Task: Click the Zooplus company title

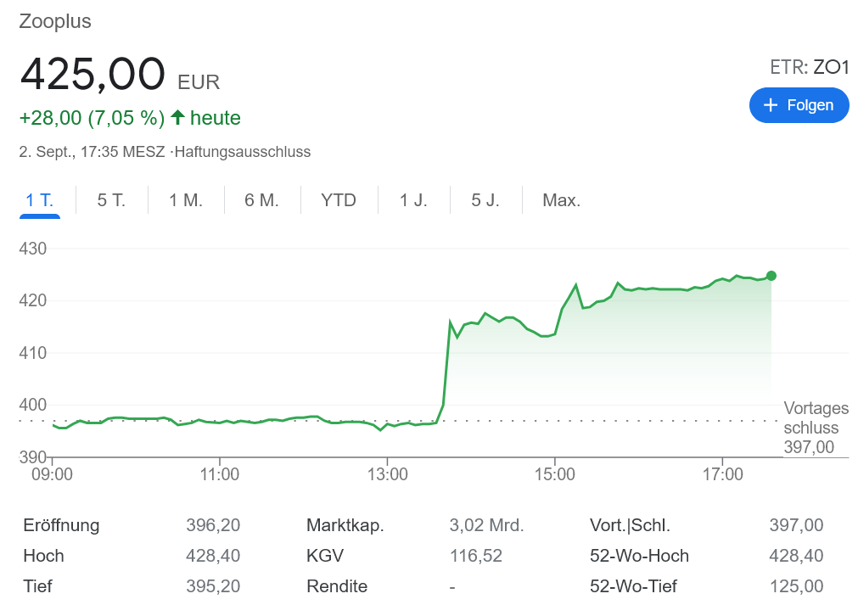Action: [x=55, y=21]
